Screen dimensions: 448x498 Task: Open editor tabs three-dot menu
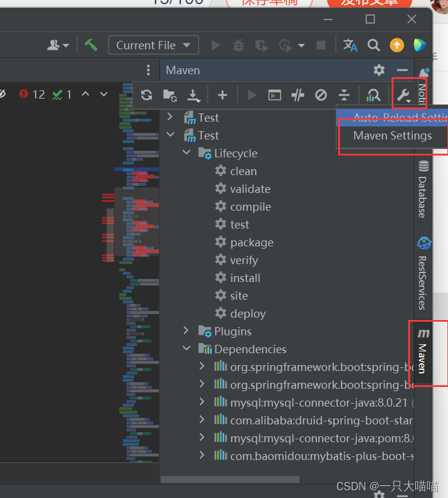(x=148, y=70)
